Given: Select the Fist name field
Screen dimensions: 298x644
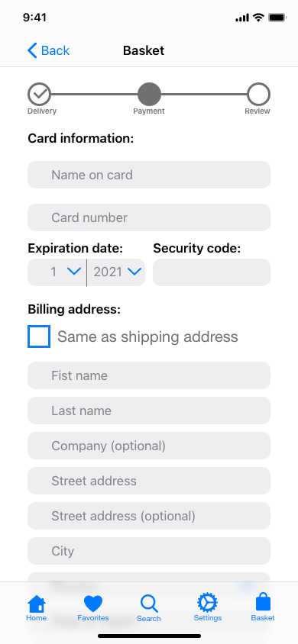Looking at the screenshot, I should 149,375.
